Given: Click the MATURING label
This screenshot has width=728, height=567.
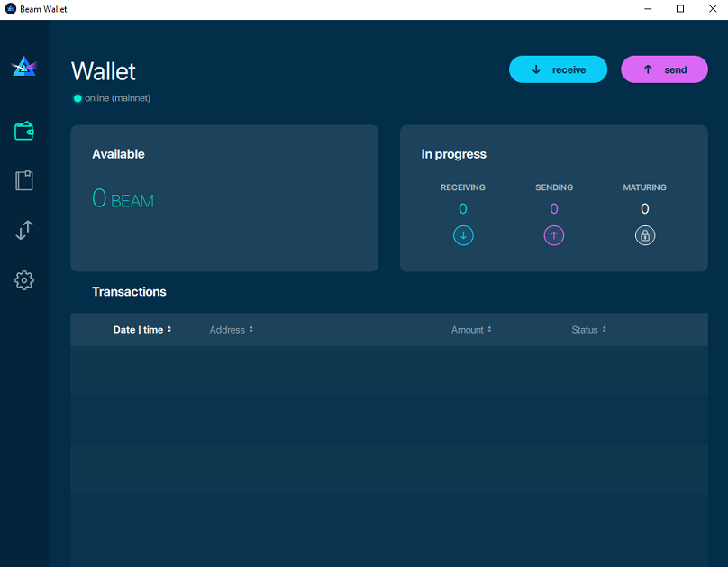Looking at the screenshot, I should (645, 187).
